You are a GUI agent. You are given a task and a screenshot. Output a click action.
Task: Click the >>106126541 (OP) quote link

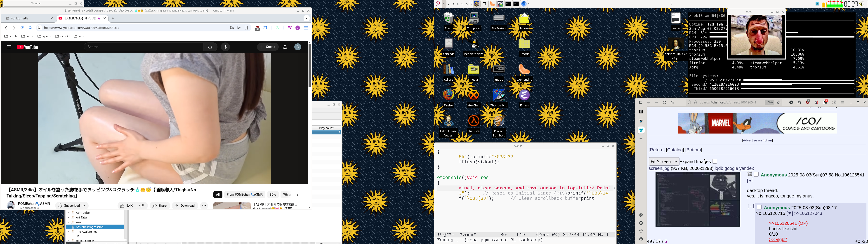coord(788,223)
